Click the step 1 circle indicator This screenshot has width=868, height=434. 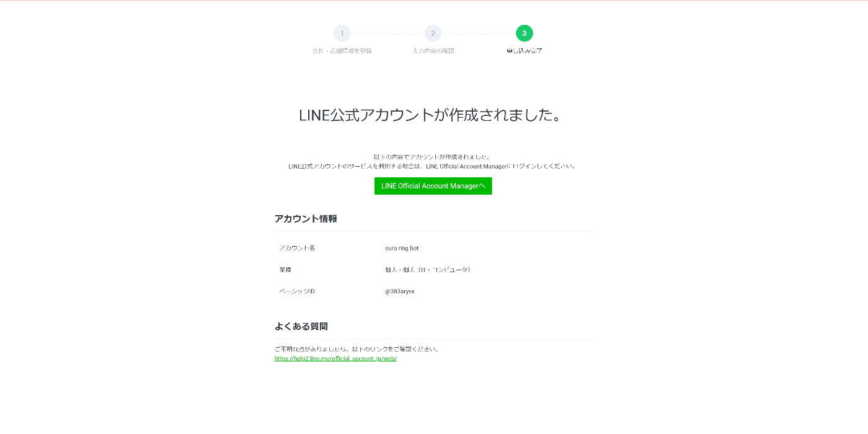(x=342, y=33)
